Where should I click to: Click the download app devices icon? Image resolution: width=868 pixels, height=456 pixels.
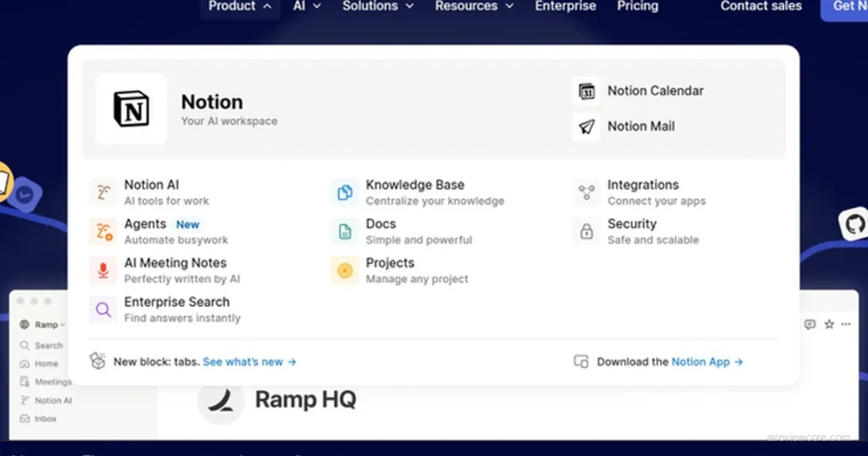[581, 361]
